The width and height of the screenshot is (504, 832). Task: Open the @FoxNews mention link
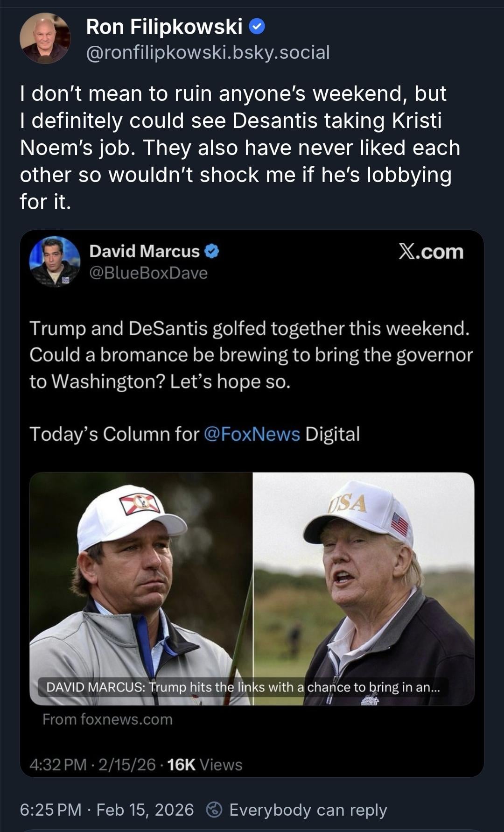252,434
